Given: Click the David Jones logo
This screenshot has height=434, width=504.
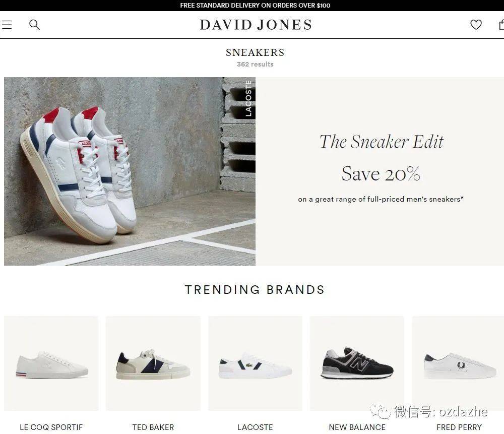Looking at the screenshot, I should click(256, 25).
